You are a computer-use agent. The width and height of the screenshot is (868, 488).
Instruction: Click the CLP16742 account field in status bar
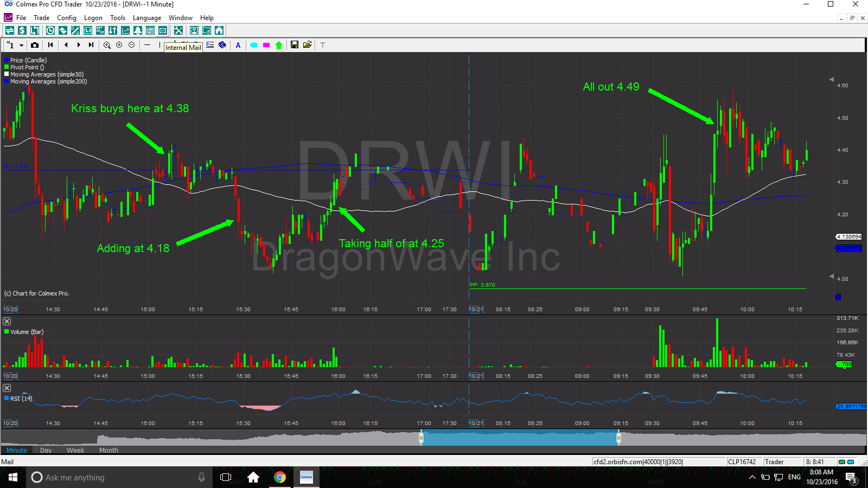tap(744, 462)
